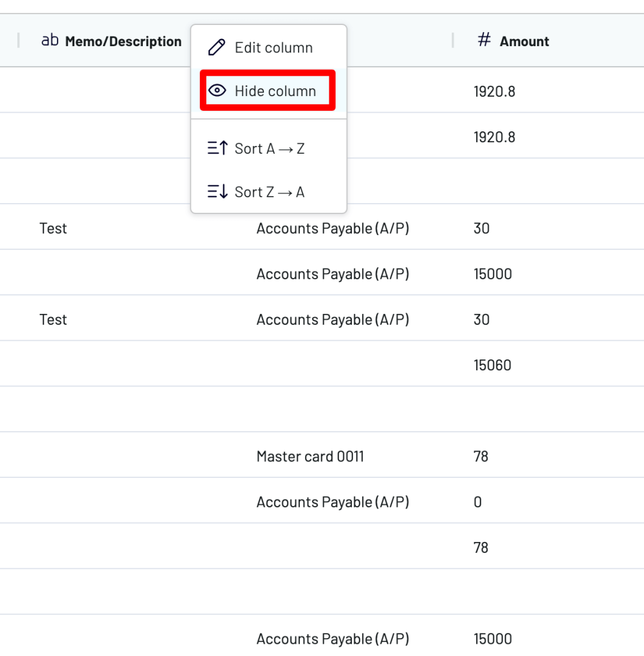Screen dimensions: 644x656
Task: Select the Sort Z → A option
Action: pyautogui.click(x=269, y=192)
